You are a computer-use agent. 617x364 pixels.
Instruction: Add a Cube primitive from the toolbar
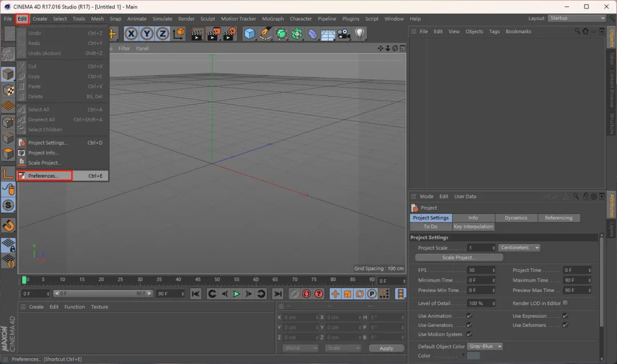[250, 34]
